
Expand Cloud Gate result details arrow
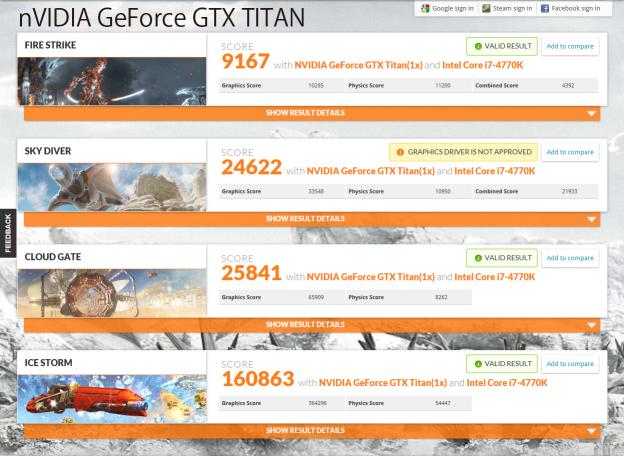pyautogui.click(x=591, y=325)
